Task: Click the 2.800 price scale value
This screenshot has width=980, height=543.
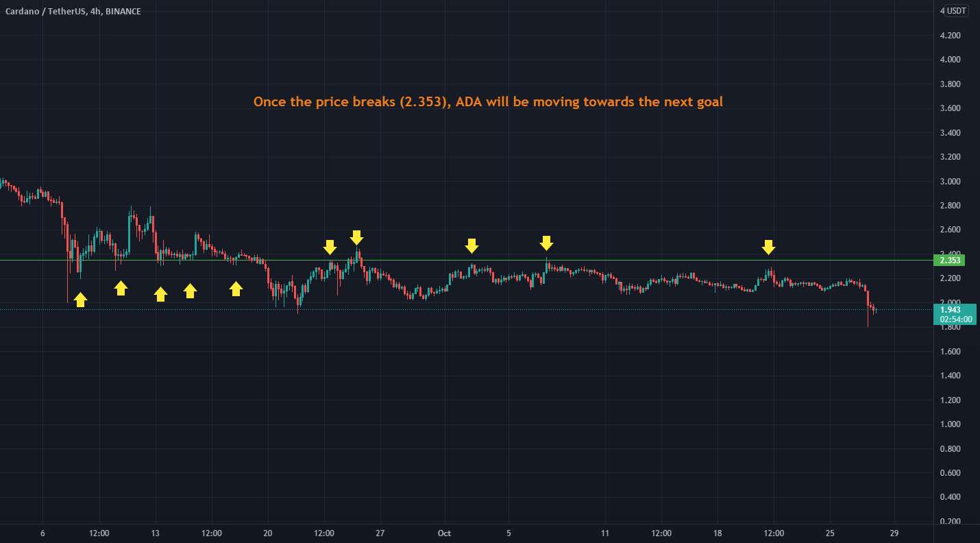Action: [x=950, y=206]
